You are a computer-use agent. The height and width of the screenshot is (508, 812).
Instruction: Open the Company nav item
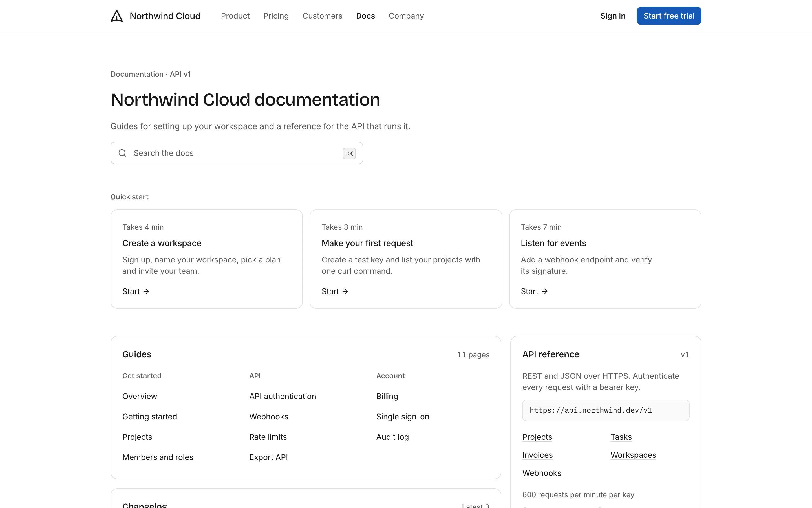[406, 16]
